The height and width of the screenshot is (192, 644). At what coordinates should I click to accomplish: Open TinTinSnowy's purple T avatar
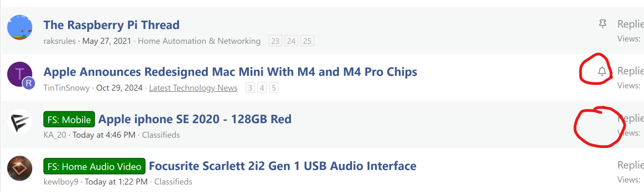click(x=20, y=74)
